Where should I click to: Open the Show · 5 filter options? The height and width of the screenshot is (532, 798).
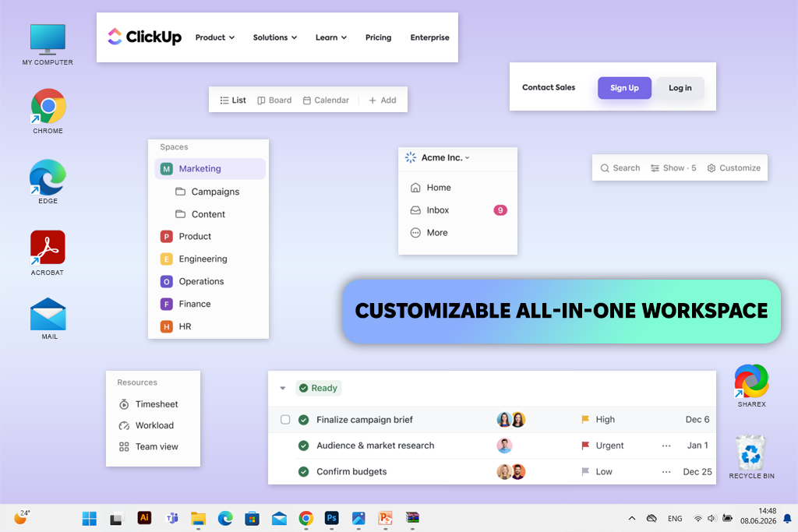click(673, 168)
